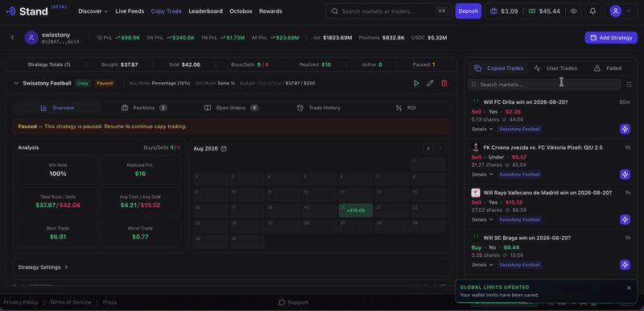Click Rayo Vallecano market thumbnail
The width and height of the screenshot is (644, 311).
(x=476, y=193)
